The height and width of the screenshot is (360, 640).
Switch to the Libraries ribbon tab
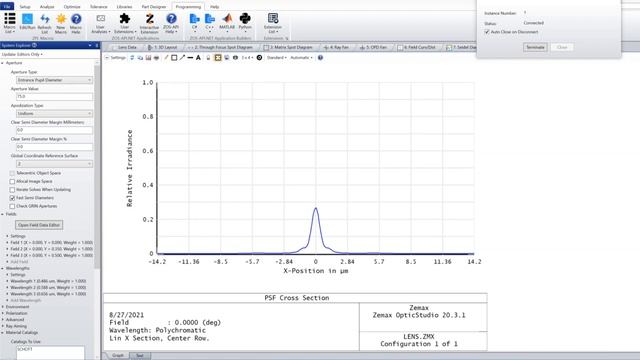coord(124,7)
